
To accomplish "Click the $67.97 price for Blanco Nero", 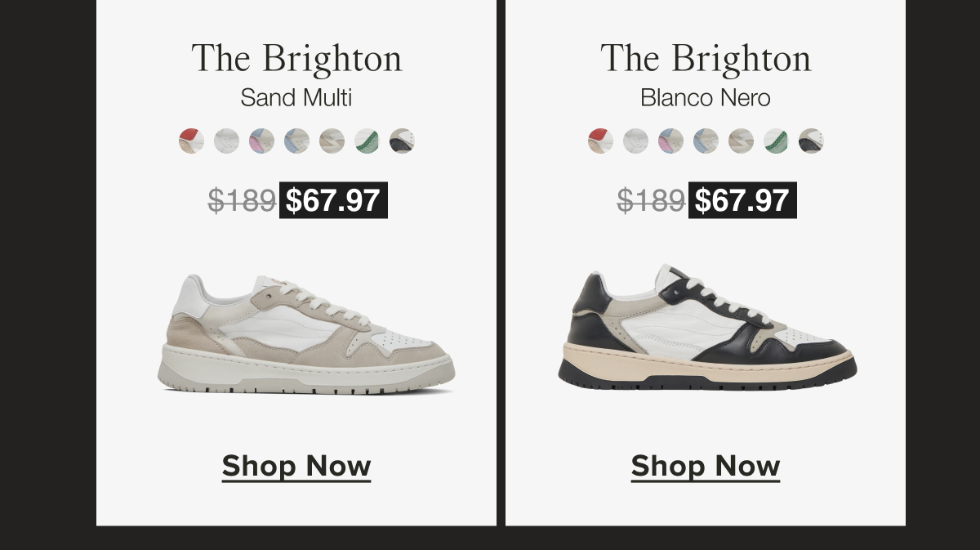I will pos(742,200).
